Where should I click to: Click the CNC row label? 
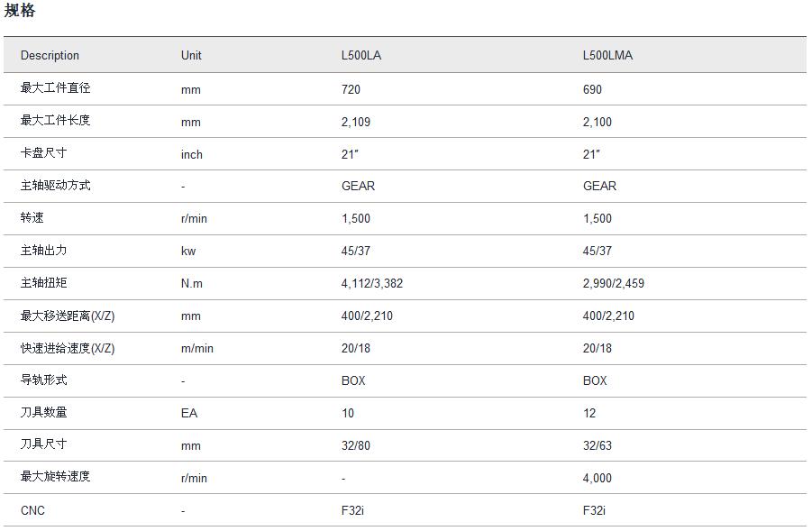pos(32,510)
